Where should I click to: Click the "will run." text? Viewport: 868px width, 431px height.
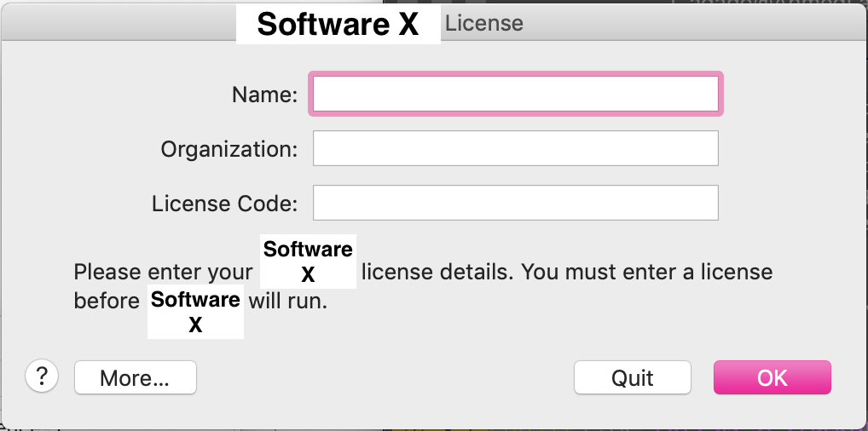288,301
